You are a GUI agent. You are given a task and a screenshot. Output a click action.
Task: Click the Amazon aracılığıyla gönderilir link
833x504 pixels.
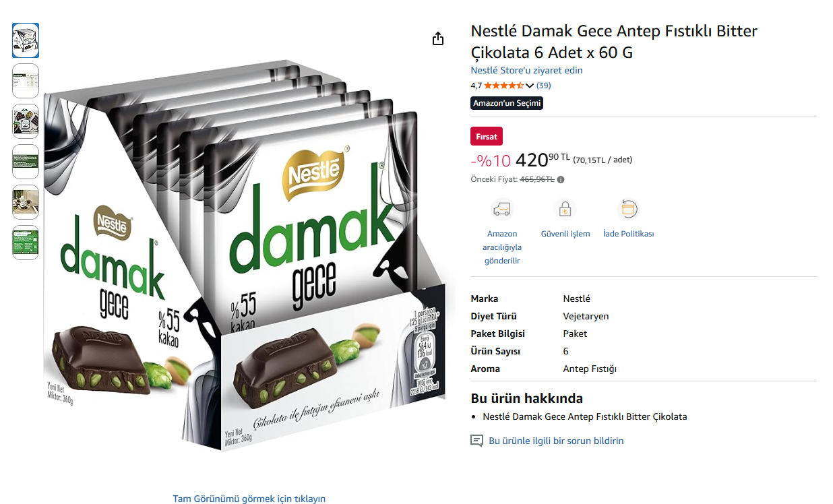click(x=502, y=247)
